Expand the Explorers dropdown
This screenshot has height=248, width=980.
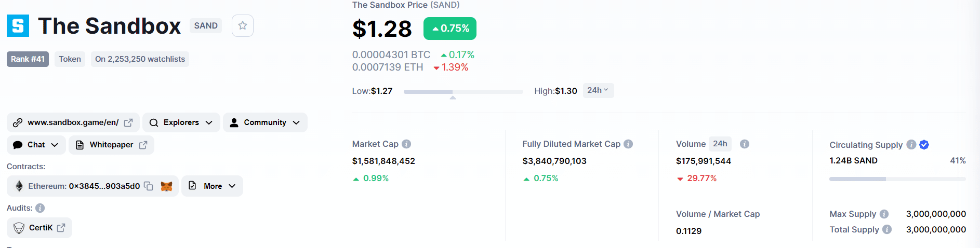pos(181,123)
